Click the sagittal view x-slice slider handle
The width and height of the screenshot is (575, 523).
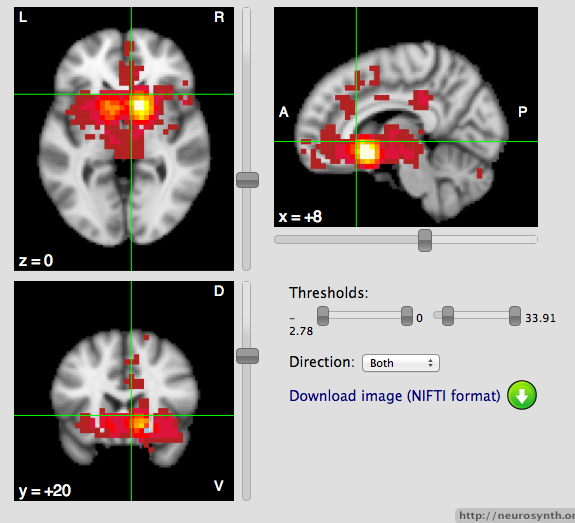[425, 241]
